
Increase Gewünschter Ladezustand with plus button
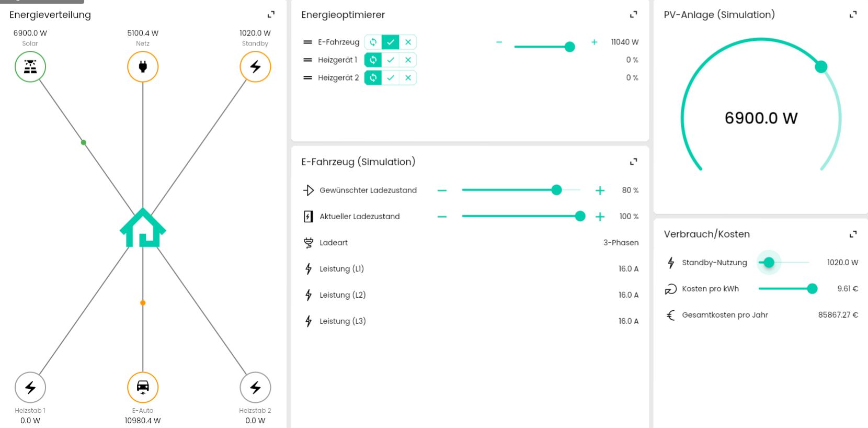coord(600,190)
